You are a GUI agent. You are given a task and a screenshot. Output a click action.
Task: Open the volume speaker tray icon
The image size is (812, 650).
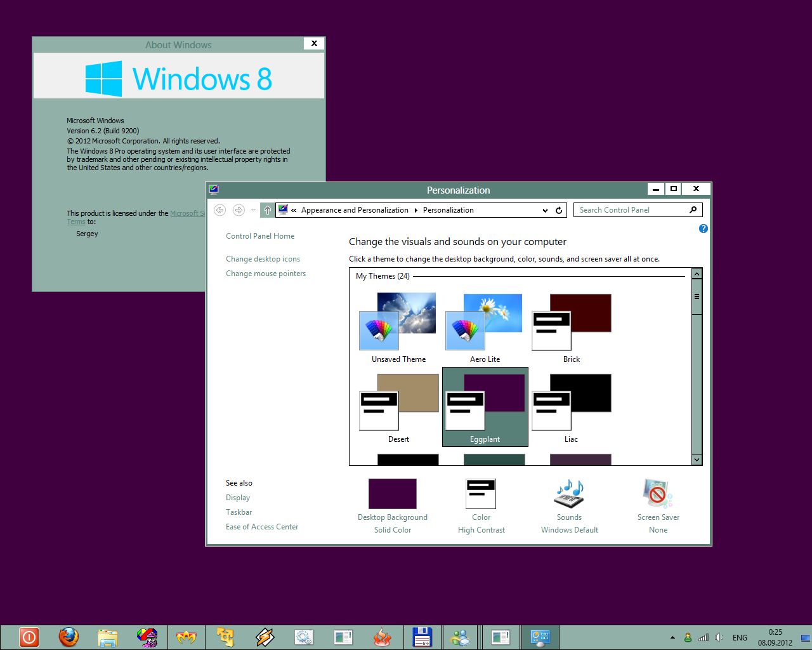point(719,637)
